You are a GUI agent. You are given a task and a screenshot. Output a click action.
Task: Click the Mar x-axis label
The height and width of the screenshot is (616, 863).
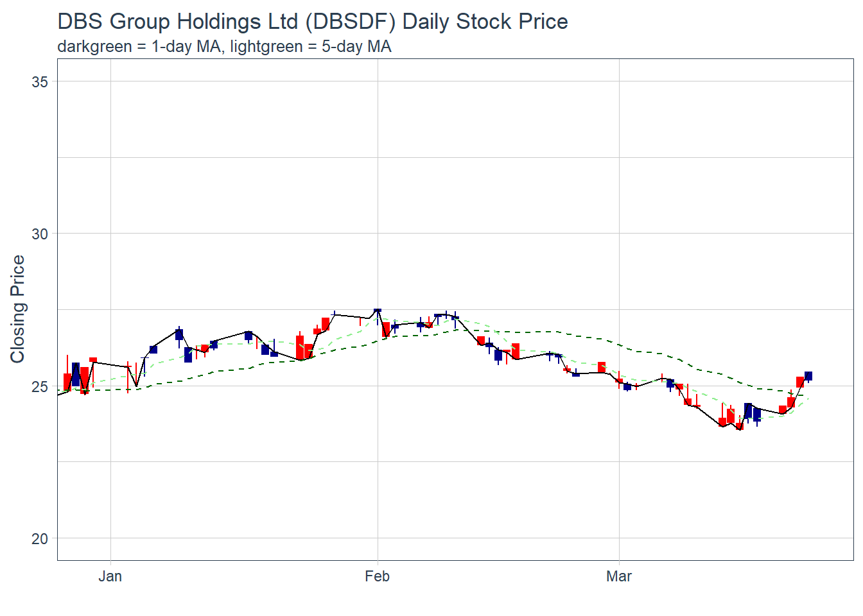tap(618, 576)
